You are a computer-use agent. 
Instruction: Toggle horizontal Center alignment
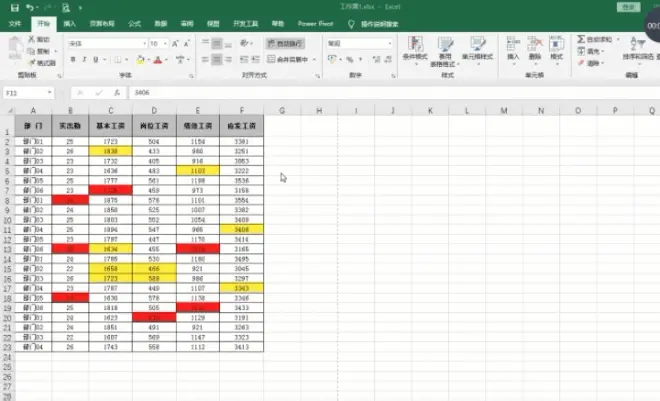click(x=216, y=59)
